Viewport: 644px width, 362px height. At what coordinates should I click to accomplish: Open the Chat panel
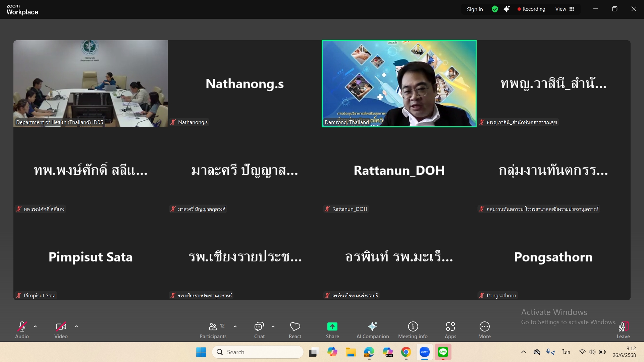pyautogui.click(x=259, y=330)
